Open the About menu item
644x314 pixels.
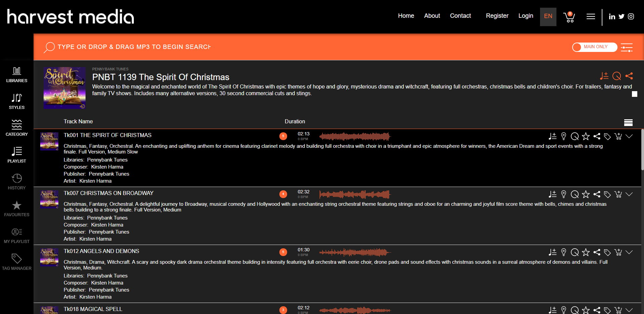tap(432, 16)
